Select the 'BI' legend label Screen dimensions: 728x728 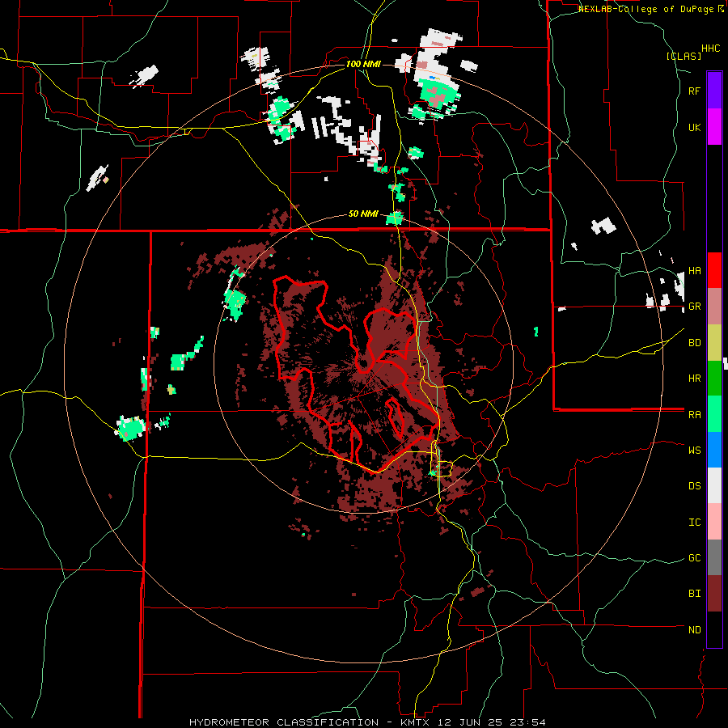pos(694,594)
